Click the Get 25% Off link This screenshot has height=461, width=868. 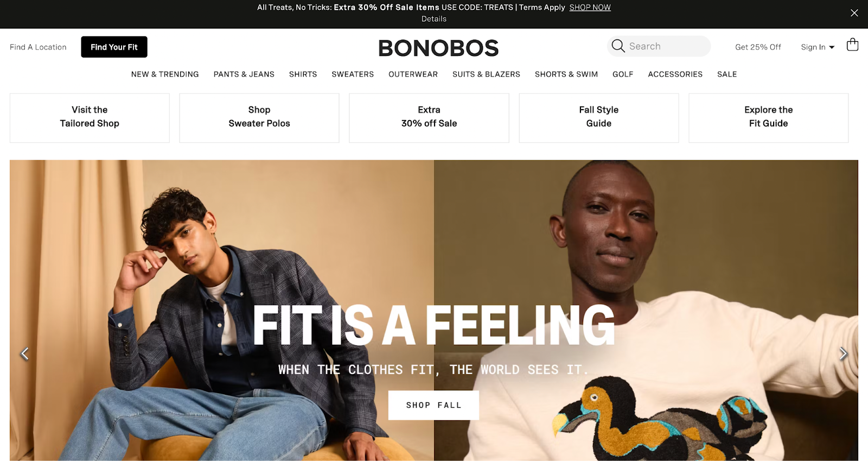[758, 47]
